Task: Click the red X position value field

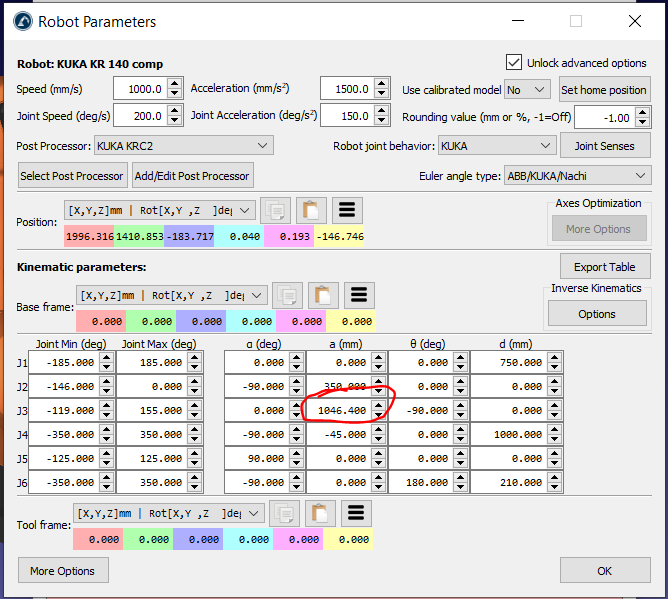Action: (89, 237)
